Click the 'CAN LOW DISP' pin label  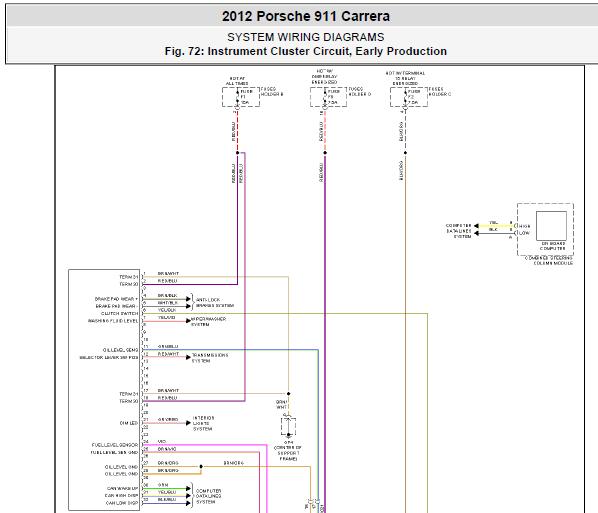point(122,503)
